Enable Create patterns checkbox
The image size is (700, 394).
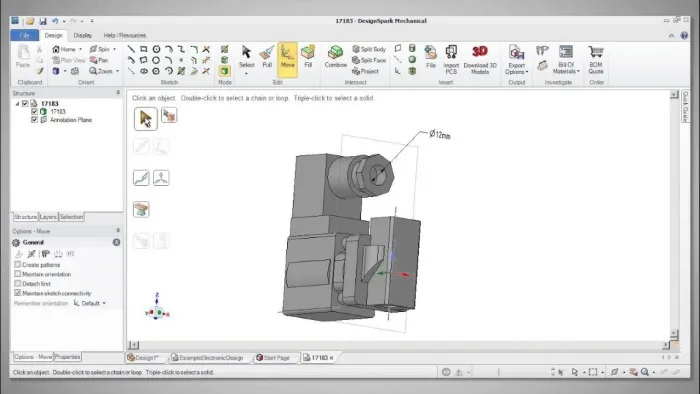17,265
